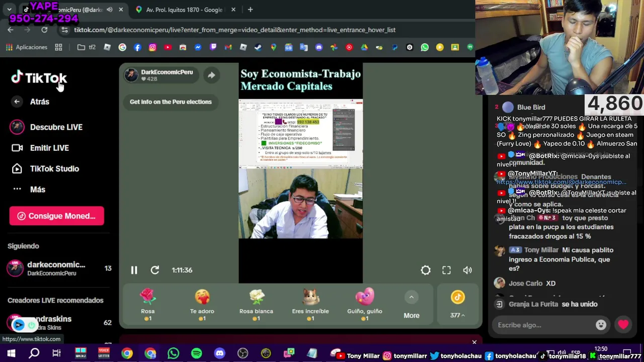Send the Rosa blanca gift
This screenshot has height=362, width=644.
[257, 305]
